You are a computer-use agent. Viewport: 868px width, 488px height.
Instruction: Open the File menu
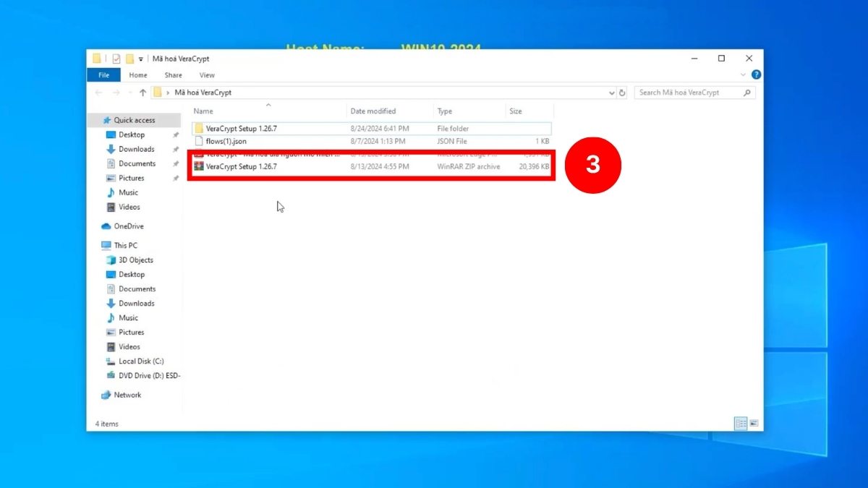pos(103,74)
